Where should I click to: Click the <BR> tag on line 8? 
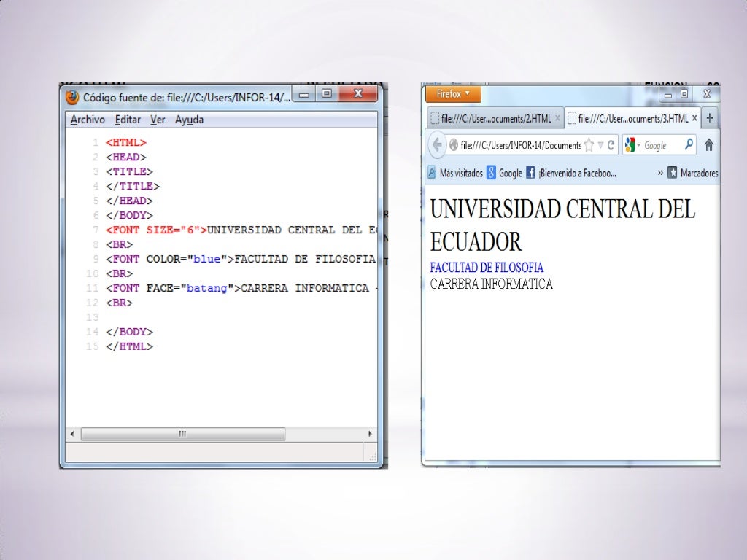[120, 245]
